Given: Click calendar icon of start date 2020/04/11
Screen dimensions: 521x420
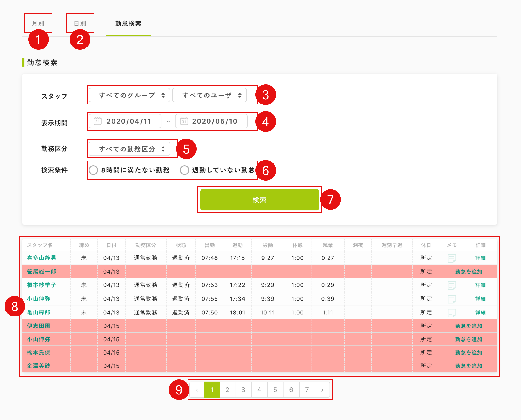Looking at the screenshot, I should tap(98, 121).
